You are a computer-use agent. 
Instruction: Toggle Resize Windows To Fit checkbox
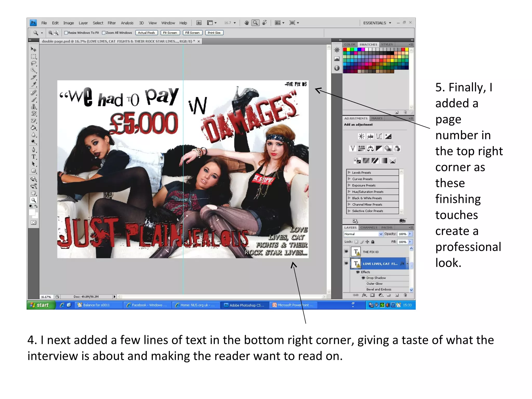coord(66,33)
